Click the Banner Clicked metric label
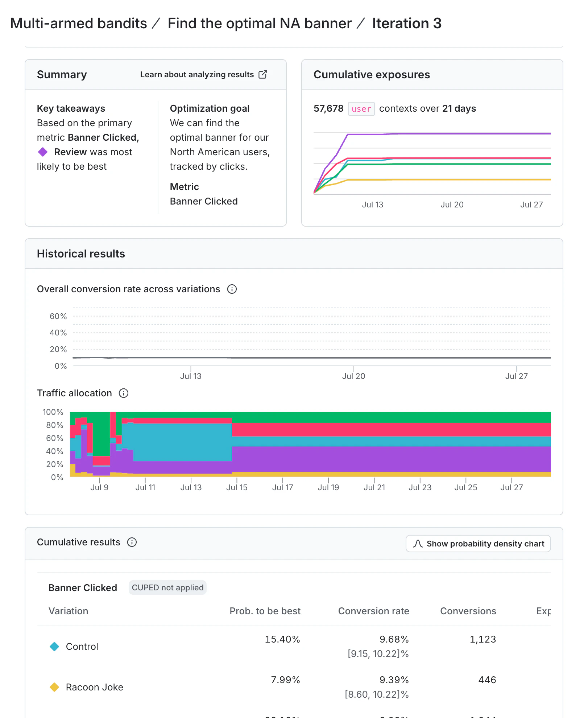 click(x=83, y=587)
